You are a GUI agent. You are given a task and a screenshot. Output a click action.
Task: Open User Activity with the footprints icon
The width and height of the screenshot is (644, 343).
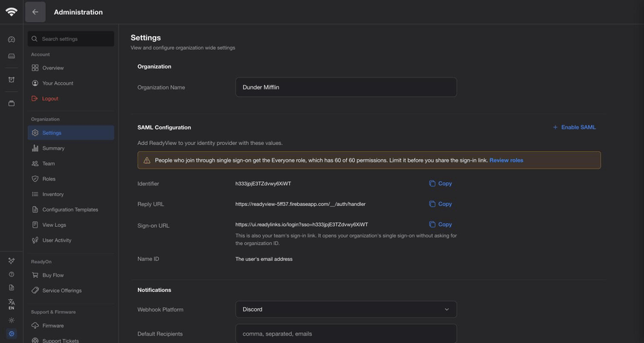[x=70, y=240]
